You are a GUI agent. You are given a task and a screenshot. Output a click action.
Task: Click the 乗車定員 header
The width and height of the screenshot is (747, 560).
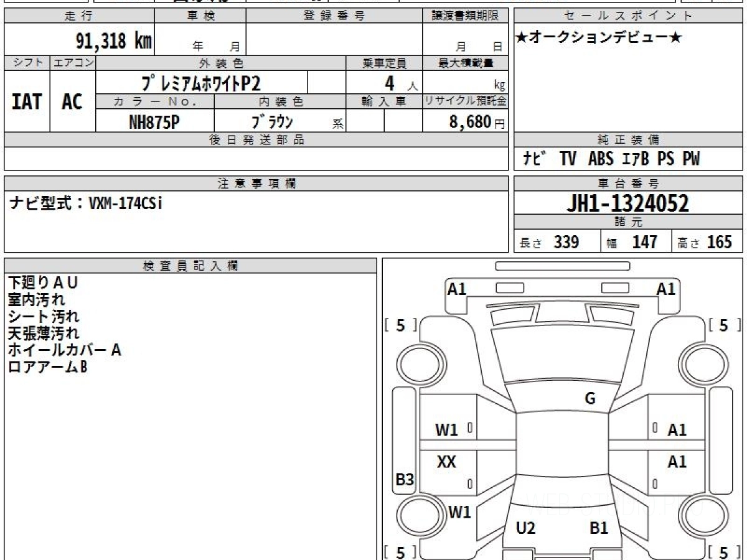pos(384,63)
